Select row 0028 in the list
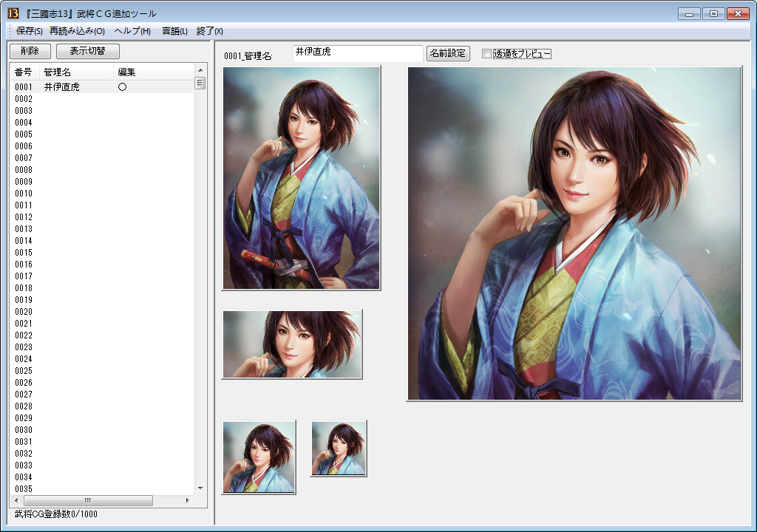Viewport: 757px width, 532px height. point(102,406)
